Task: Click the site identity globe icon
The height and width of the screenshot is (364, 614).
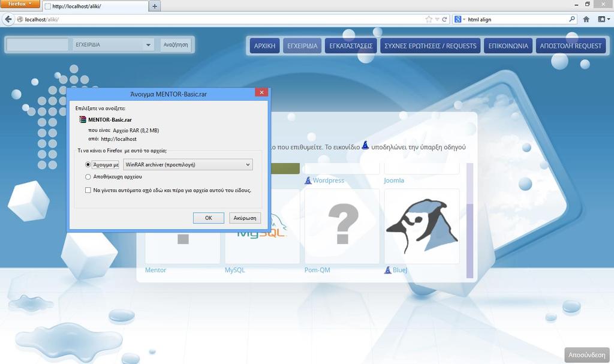Action: 20,19
